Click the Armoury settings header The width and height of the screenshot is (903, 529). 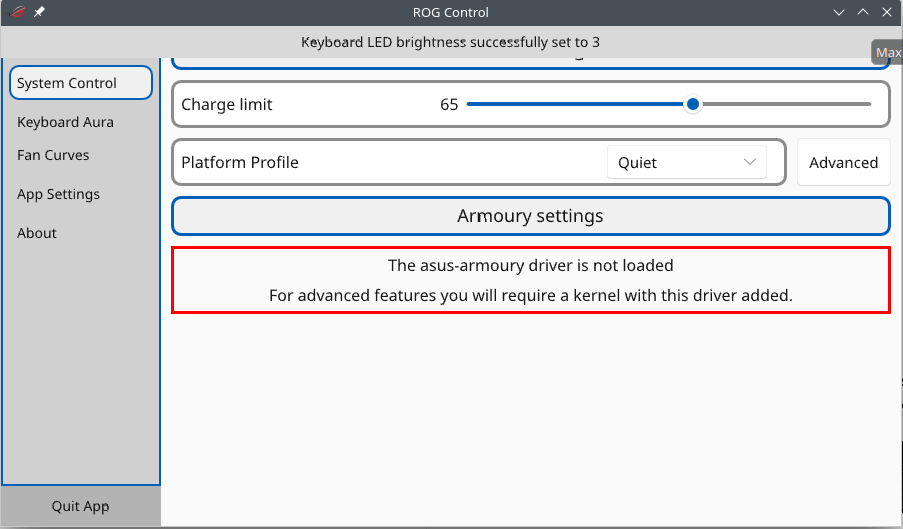[530, 216]
